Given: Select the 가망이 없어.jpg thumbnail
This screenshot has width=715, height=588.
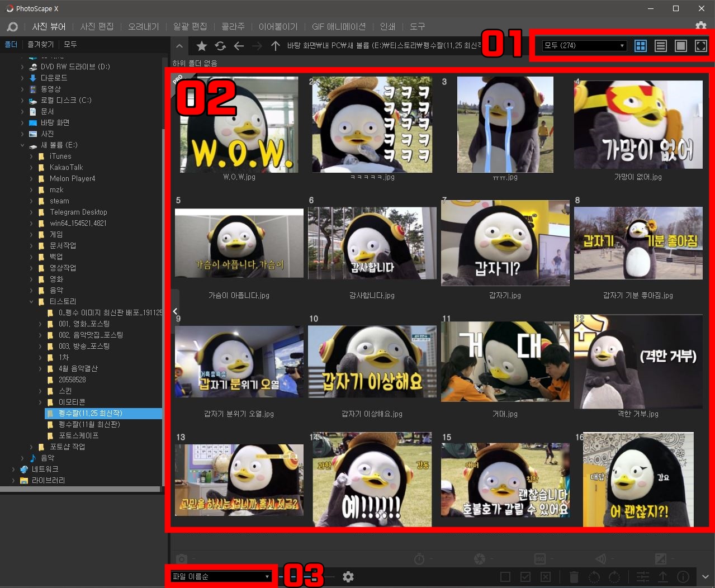Looking at the screenshot, I should click(638, 125).
